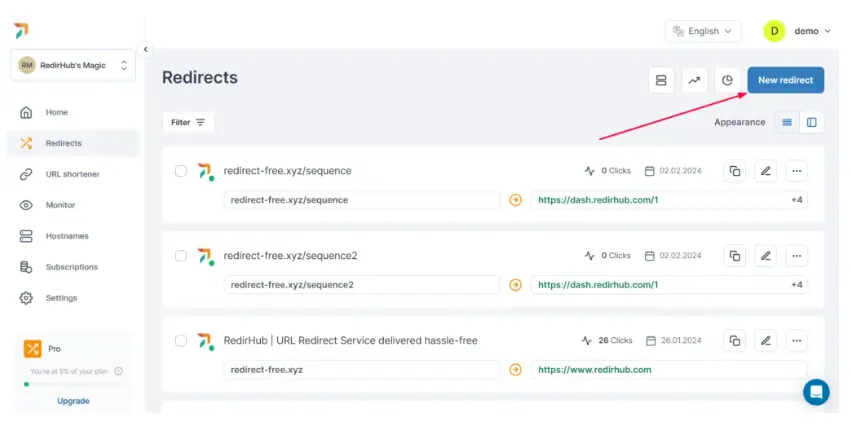
Task: Edit the RedirHub URL Redirect Service redirect
Action: point(766,341)
